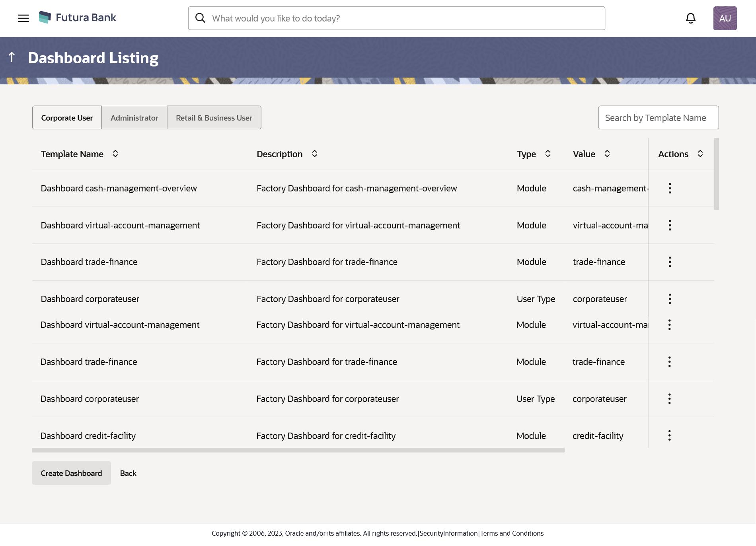This screenshot has height=546, width=756.
Task: Open actions menu for Dashboard credit-facility
Action: [x=669, y=435]
